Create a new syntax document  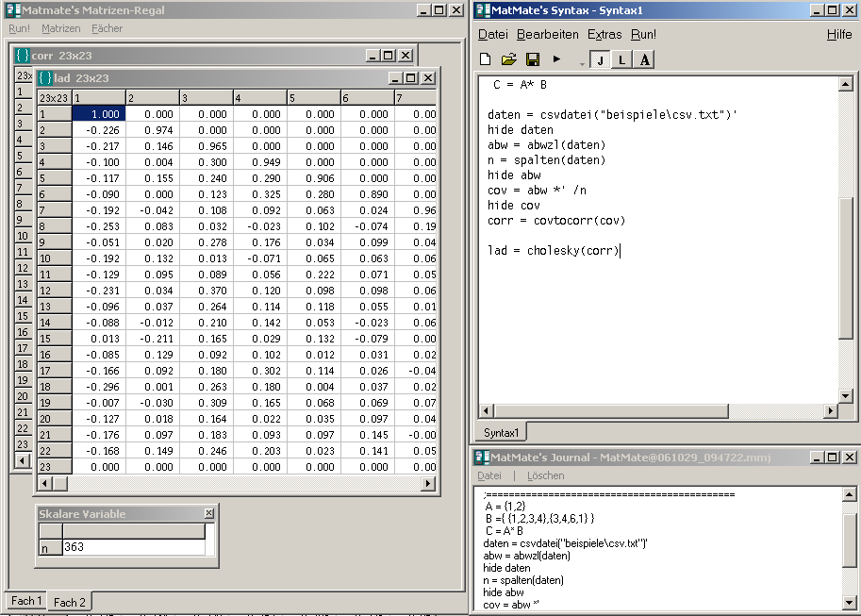click(x=484, y=58)
